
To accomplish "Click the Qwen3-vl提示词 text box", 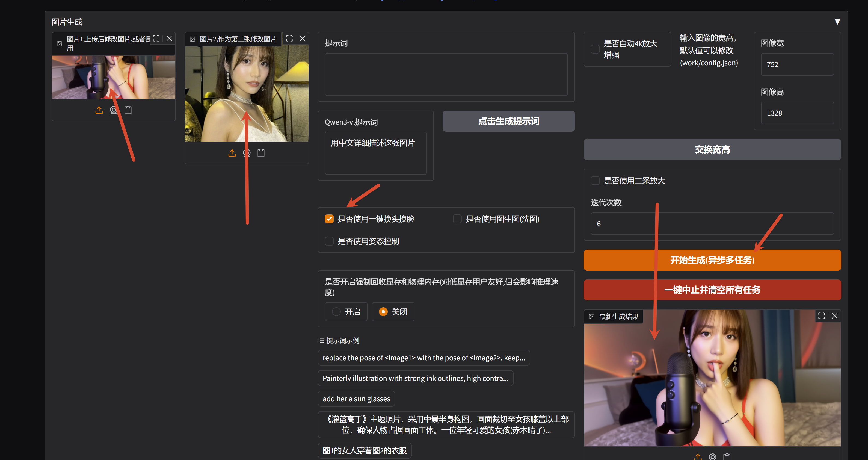I will point(376,153).
